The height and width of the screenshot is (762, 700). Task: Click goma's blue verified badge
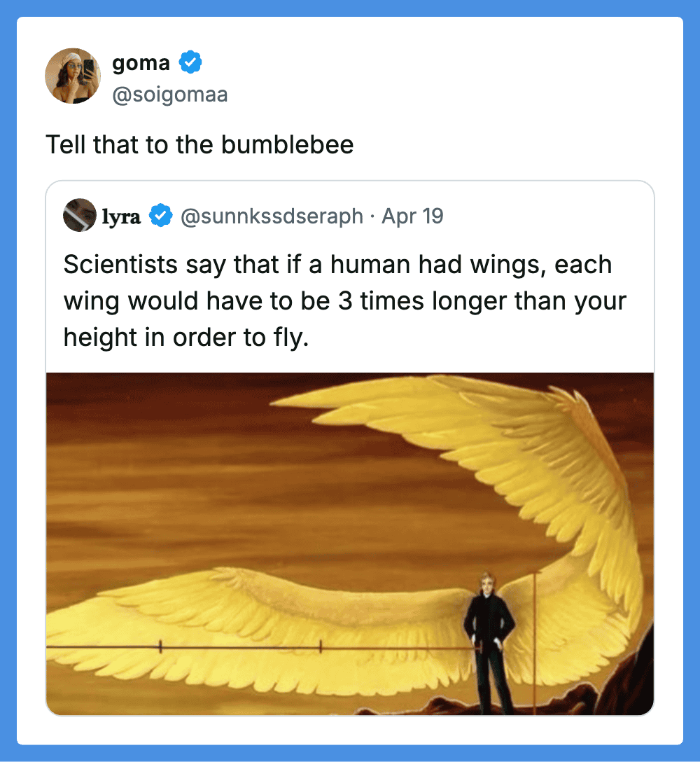(x=190, y=63)
